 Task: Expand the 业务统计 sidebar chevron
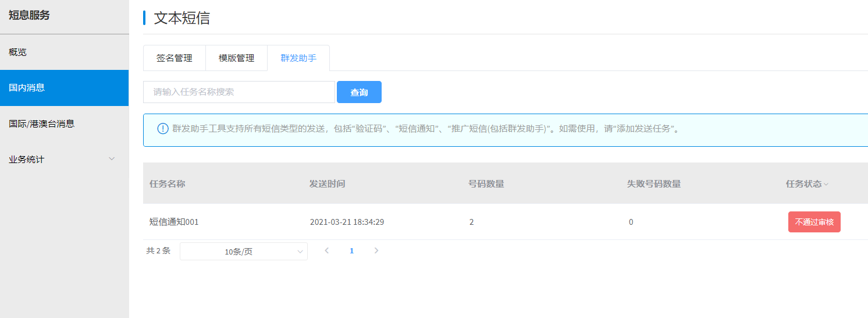point(112,159)
